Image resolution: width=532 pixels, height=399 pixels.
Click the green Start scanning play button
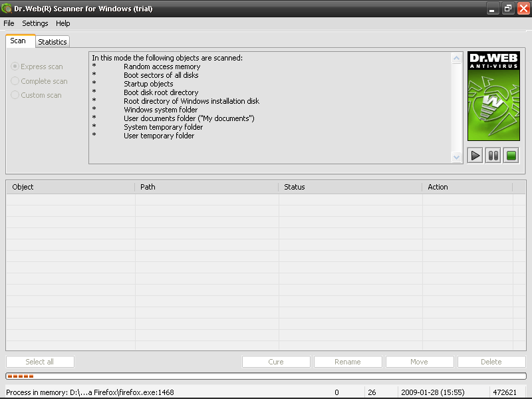coord(475,156)
